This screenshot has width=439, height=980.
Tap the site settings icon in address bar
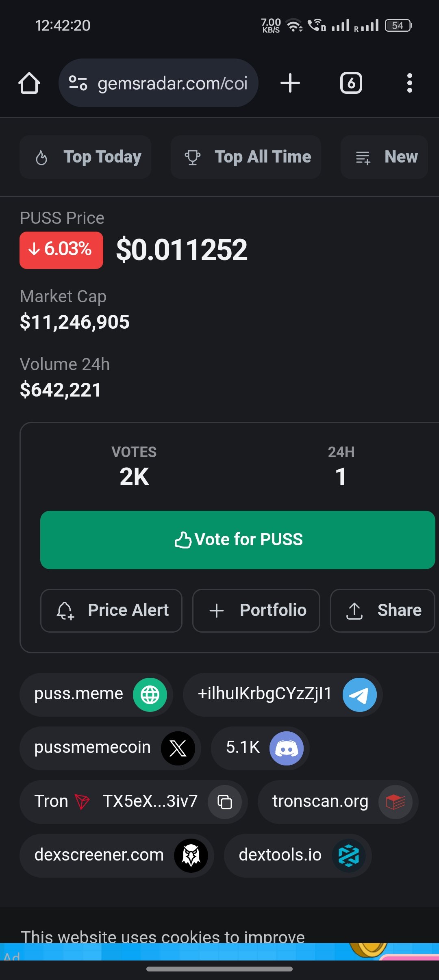[x=78, y=83]
